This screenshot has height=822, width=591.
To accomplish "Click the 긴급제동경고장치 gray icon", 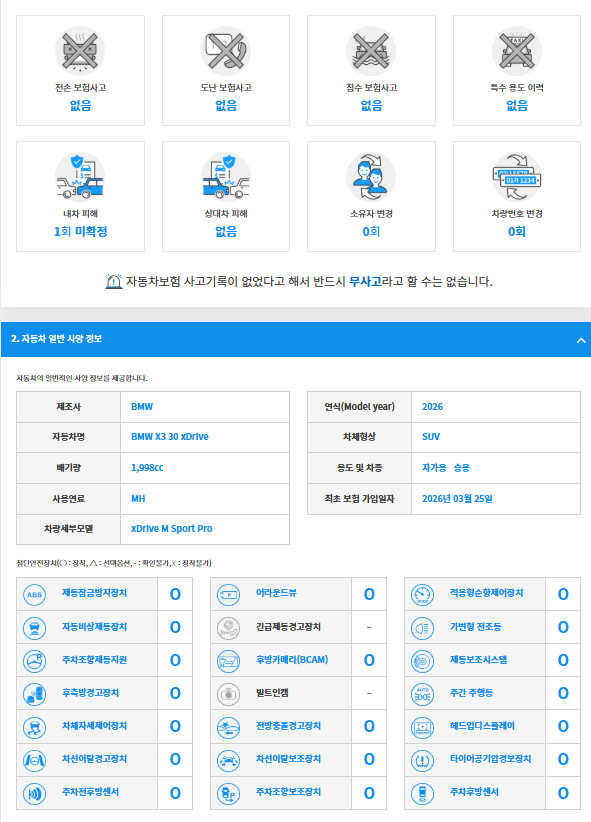I will [229, 628].
